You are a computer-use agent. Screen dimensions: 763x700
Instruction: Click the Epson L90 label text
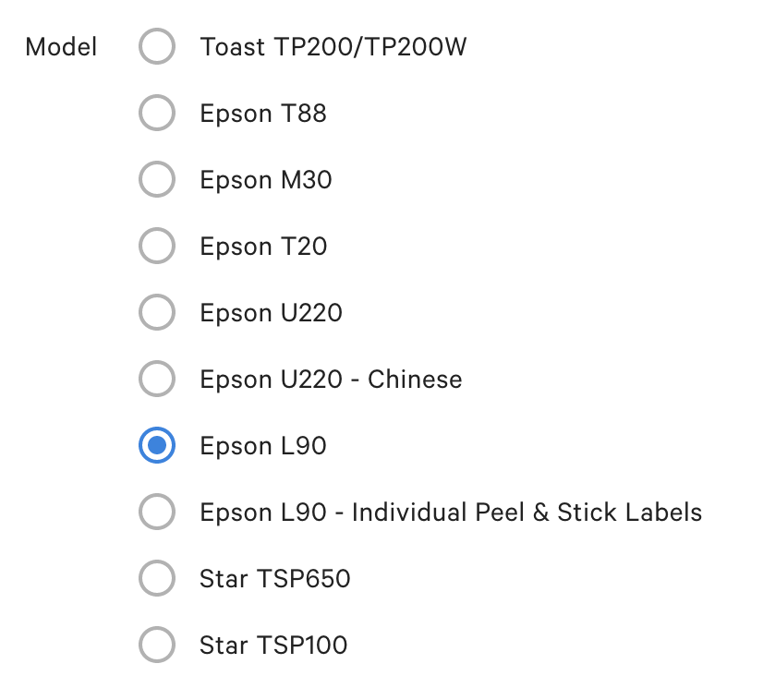263,445
